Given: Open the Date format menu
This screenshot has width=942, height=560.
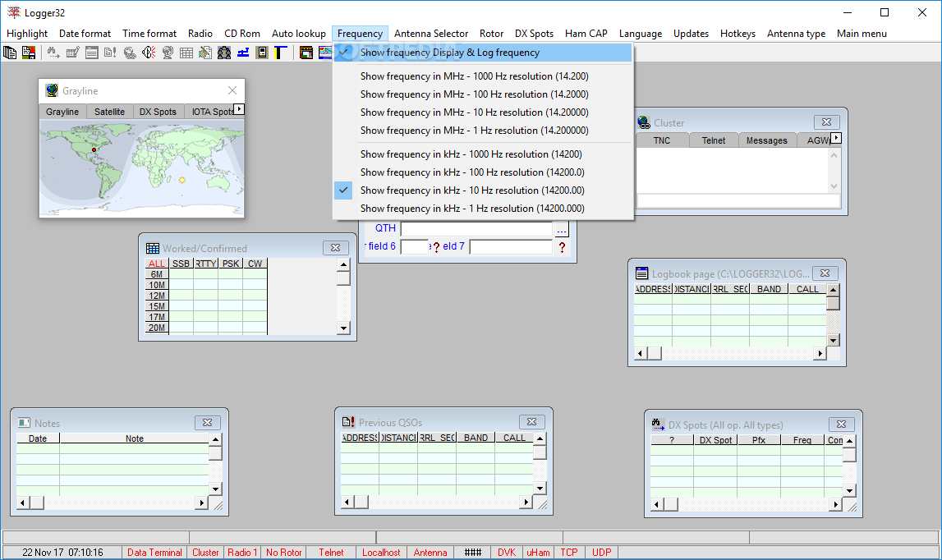Looking at the screenshot, I should coord(85,34).
